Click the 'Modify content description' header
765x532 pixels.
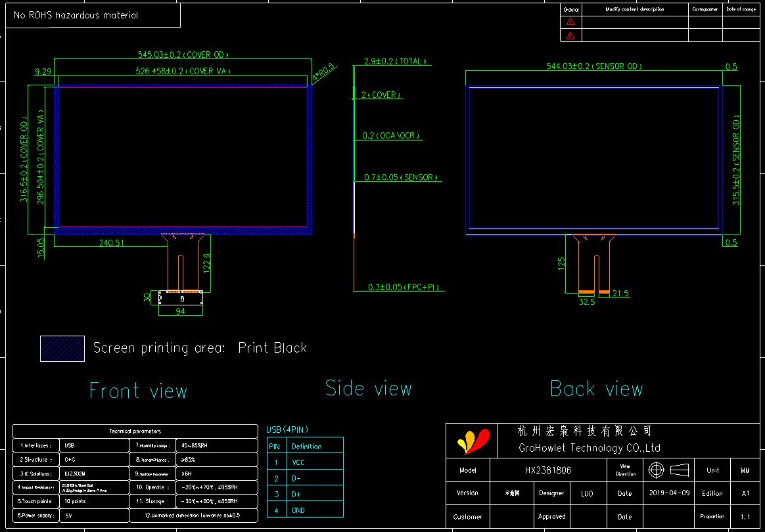(635, 9)
